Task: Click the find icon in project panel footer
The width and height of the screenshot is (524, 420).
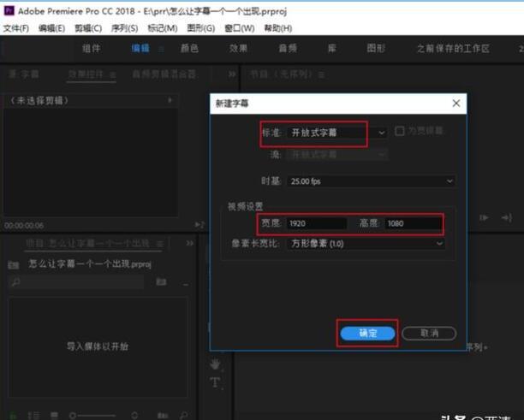Action: click(x=184, y=416)
